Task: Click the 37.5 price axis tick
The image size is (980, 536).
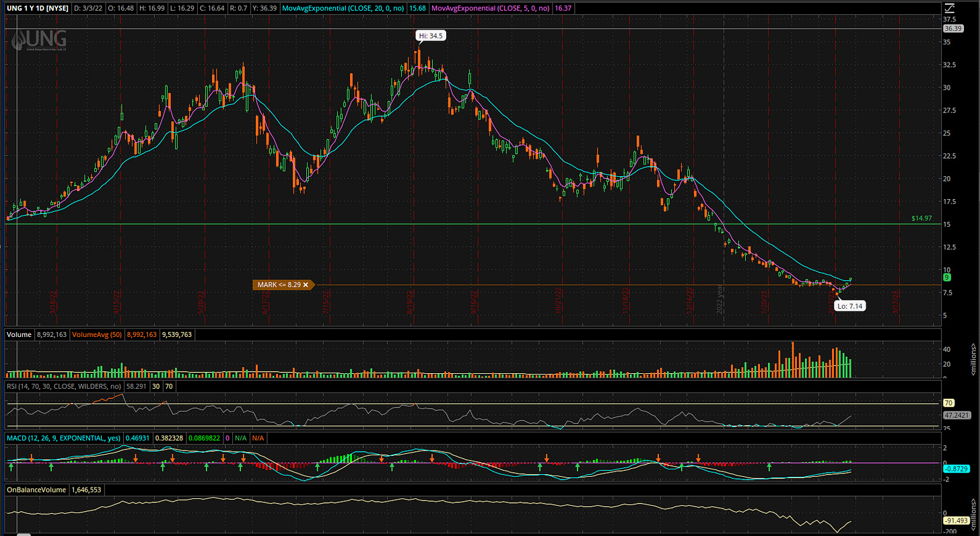Action: (950, 20)
